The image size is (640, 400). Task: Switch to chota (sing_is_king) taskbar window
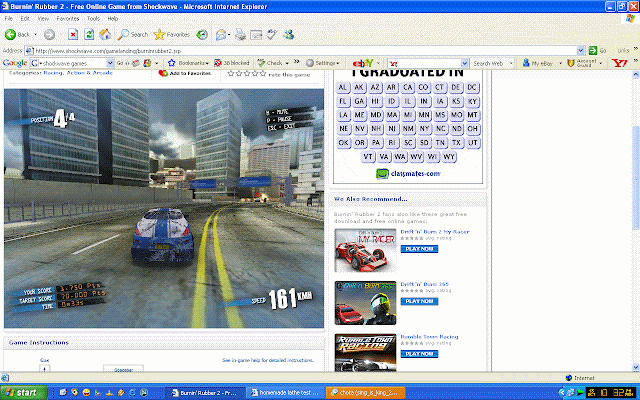[x=365, y=393]
